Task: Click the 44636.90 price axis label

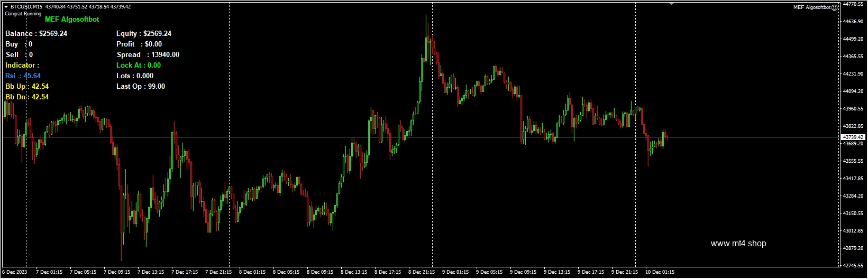Action: click(x=853, y=22)
